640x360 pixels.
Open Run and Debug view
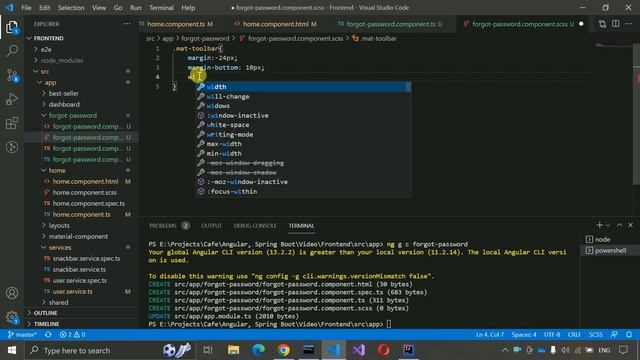click(12, 99)
